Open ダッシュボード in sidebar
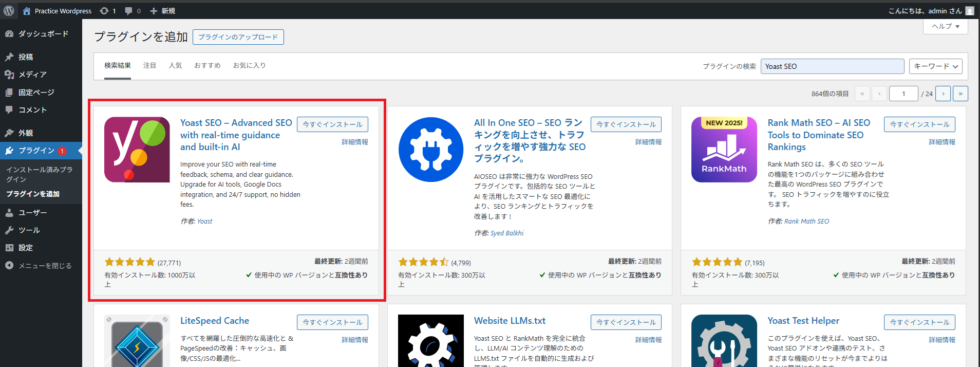The width and height of the screenshot is (980, 367). tap(41, 34)
